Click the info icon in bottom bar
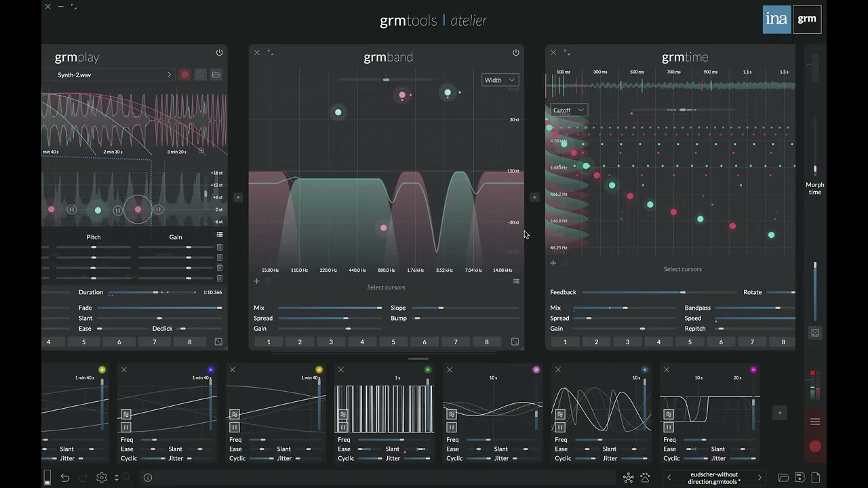The image size is (868, 488). click(148, 478)
